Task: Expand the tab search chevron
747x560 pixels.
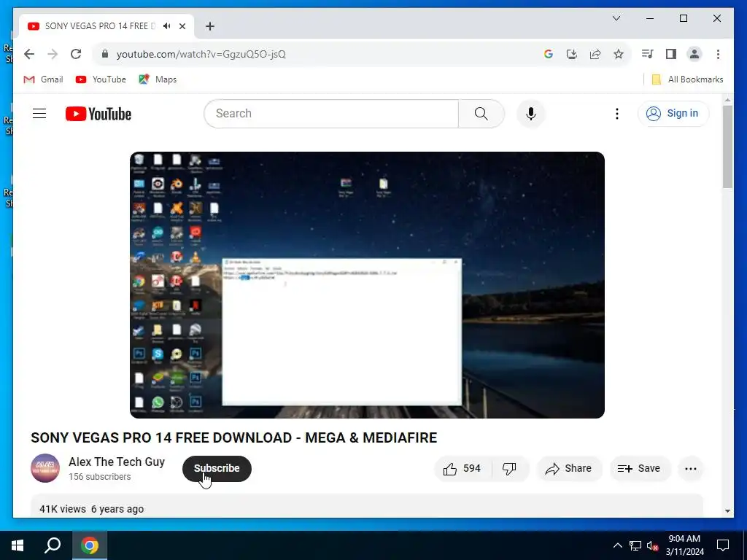Action: pyautogui.click(x=616, y=18)
